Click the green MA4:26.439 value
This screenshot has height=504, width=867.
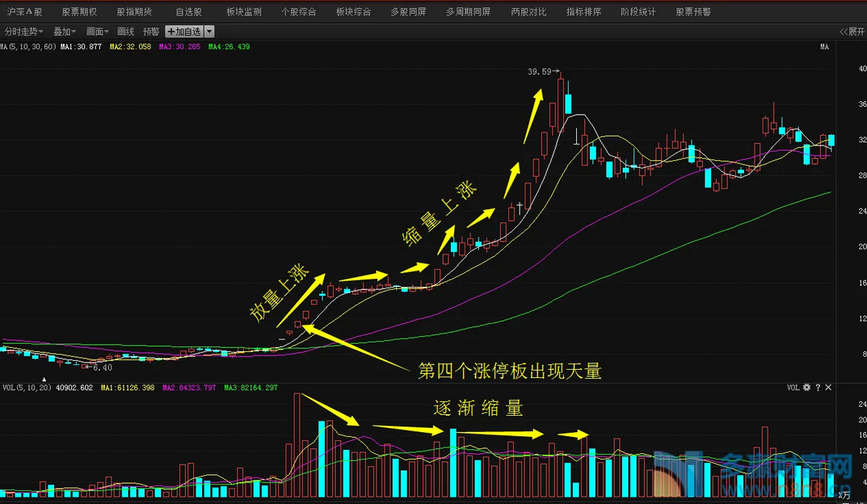(x=229, y=47)
